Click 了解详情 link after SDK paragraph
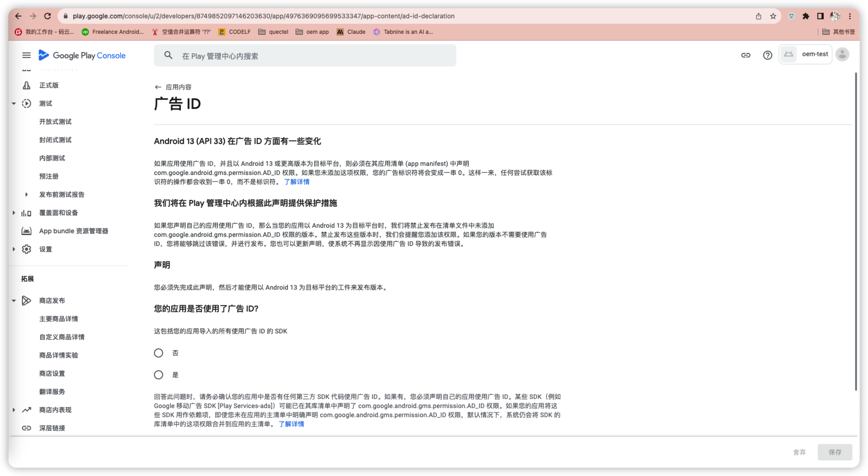Image resolution: width=868 pixels, height=476 pixels. click(291, 424)
